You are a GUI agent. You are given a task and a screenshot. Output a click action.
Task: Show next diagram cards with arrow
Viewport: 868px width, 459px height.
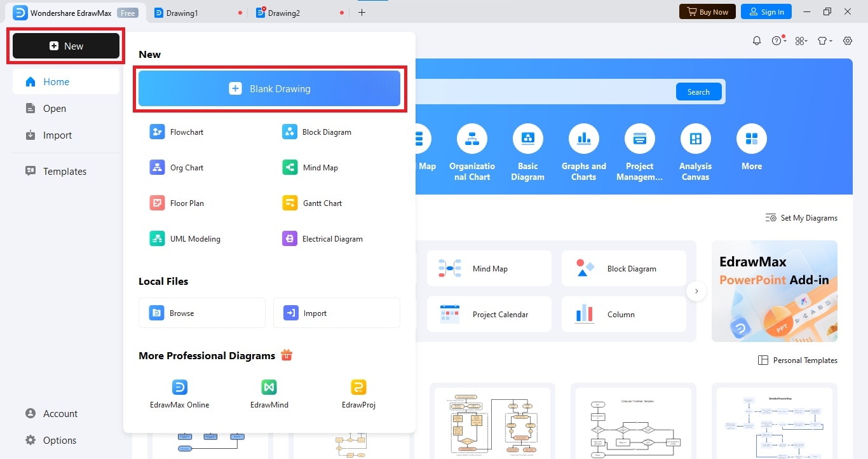(696, 291)
